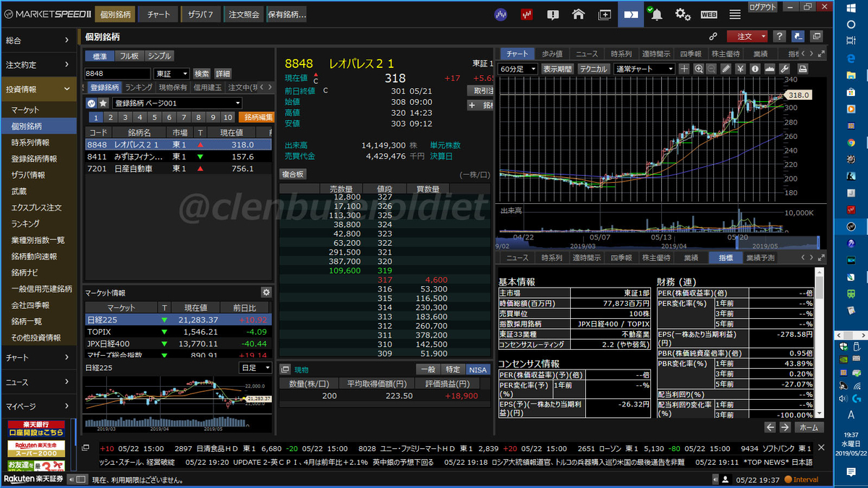Expand 注文約定 in the left sidebar

39,65
